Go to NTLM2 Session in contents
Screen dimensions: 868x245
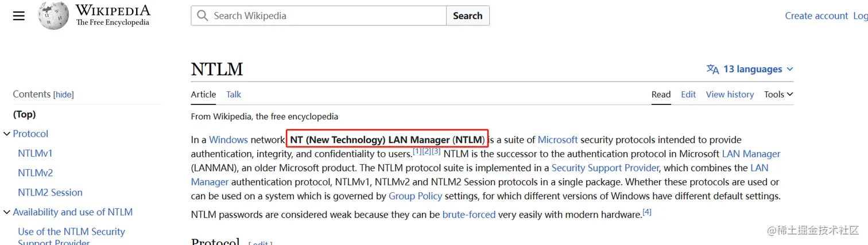tap(50, 192)
